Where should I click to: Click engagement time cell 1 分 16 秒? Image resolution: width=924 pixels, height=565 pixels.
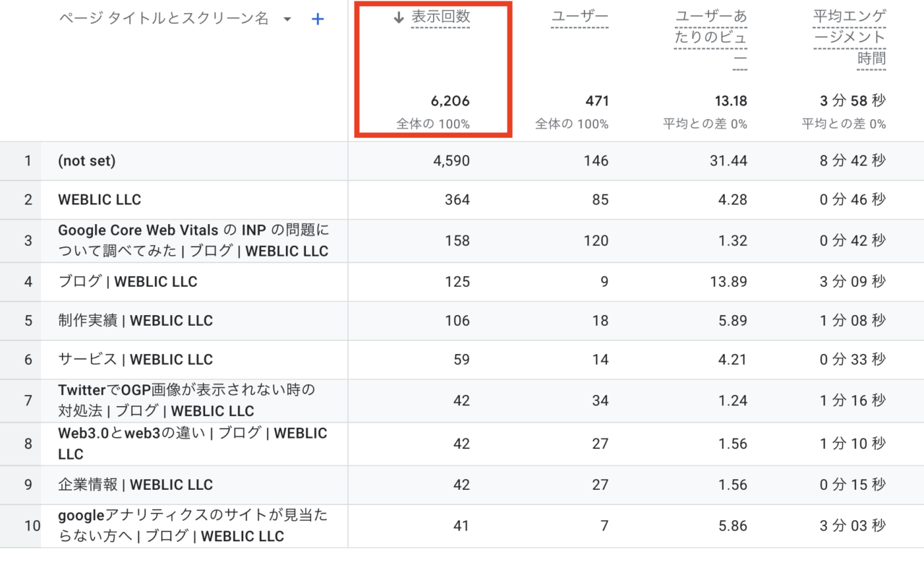(x=853, y=401)
